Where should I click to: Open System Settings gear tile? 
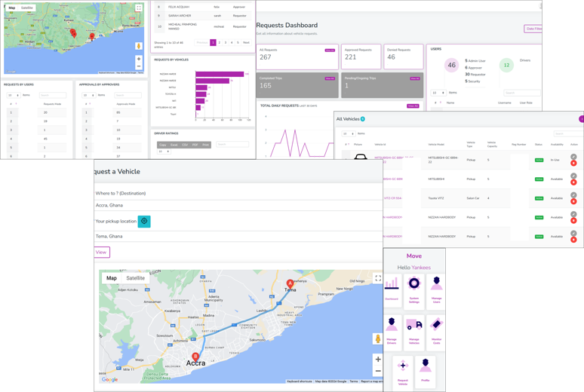[413, 289]
